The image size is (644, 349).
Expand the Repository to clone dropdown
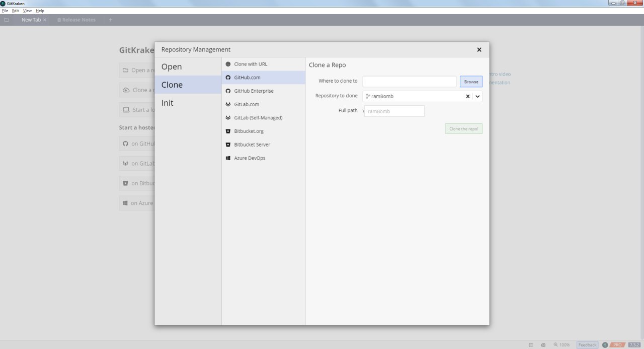coord(477,96)
